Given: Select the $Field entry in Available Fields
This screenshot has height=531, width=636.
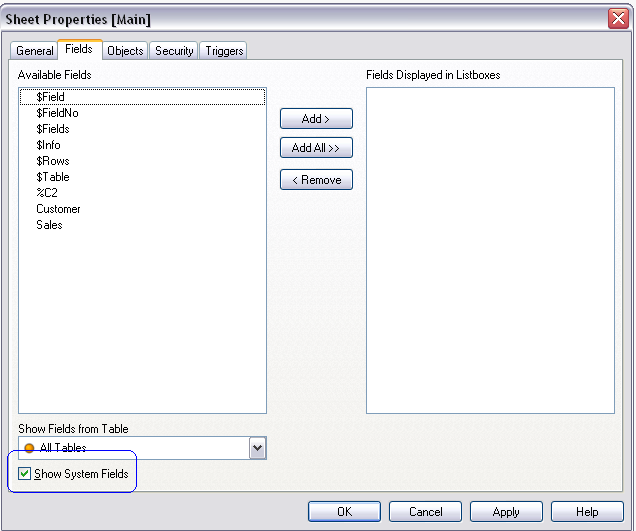Looking at the screenshot, I should (x=142, y=97).
